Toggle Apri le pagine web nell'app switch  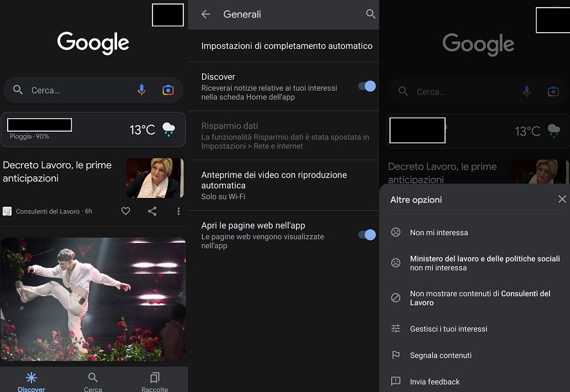(367, 235)
